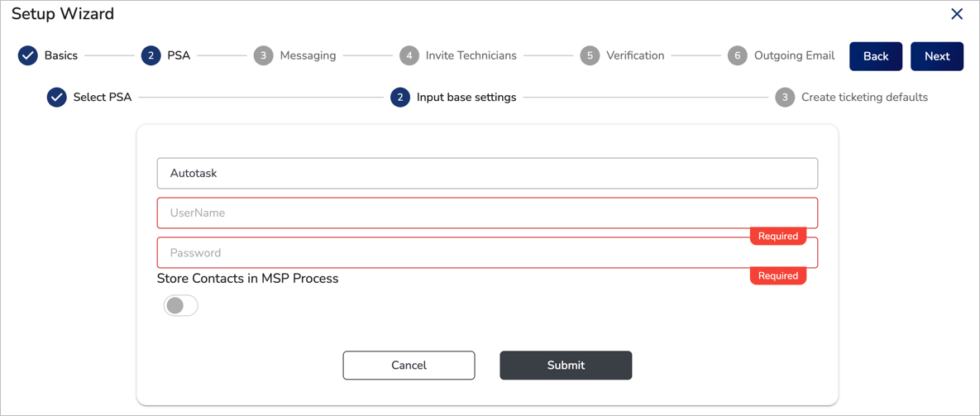980x416 pixels.
Task: Click the Basics step checkmark icon
Action: pyautogui.click(x=28, y=56)
